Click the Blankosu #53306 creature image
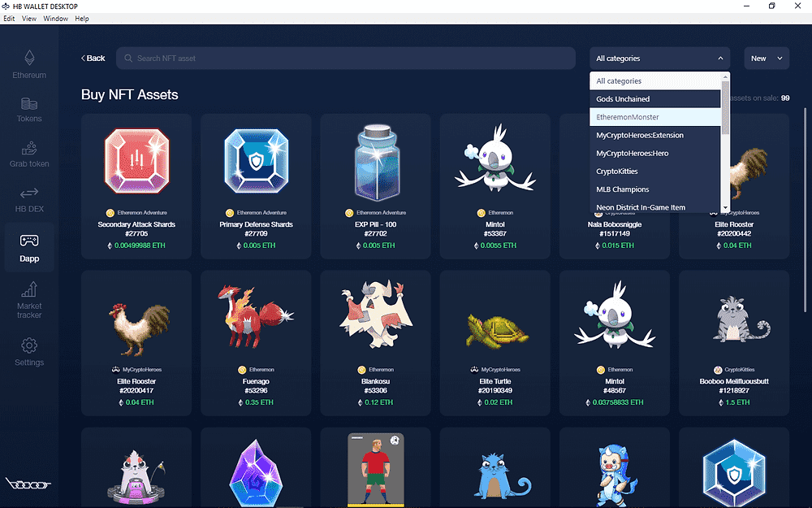812x508 pixels. pos(376,314)
